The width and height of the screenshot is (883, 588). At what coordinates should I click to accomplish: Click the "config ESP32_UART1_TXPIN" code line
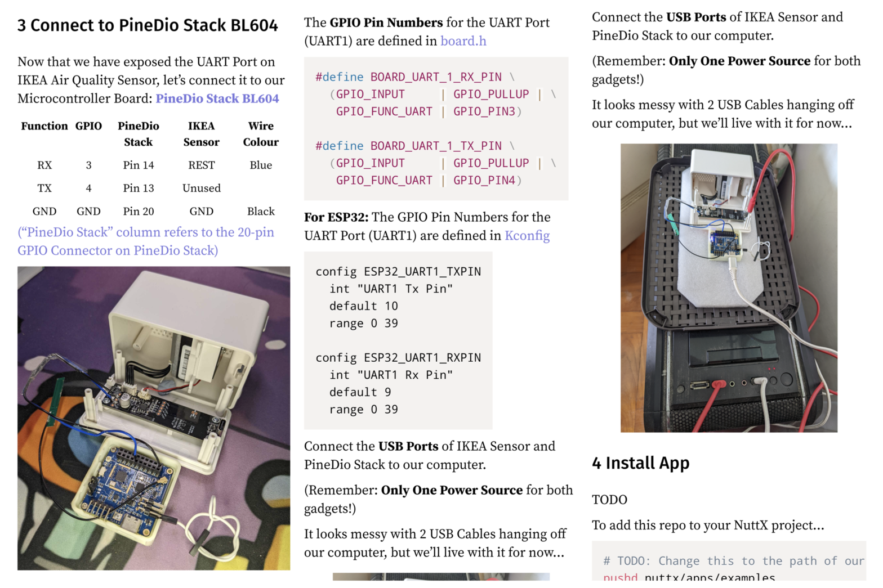pyautogui.click(x=398, y=272)
